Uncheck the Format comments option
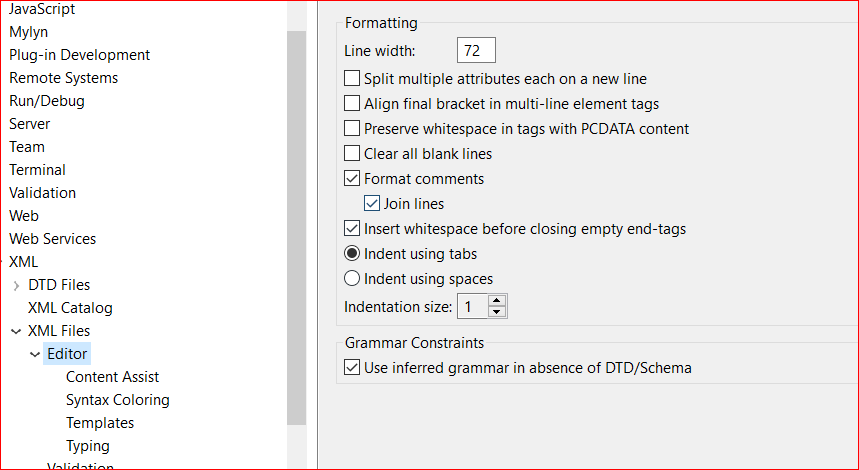The width and height of the screenshot is (859, 470). [352, 179]
